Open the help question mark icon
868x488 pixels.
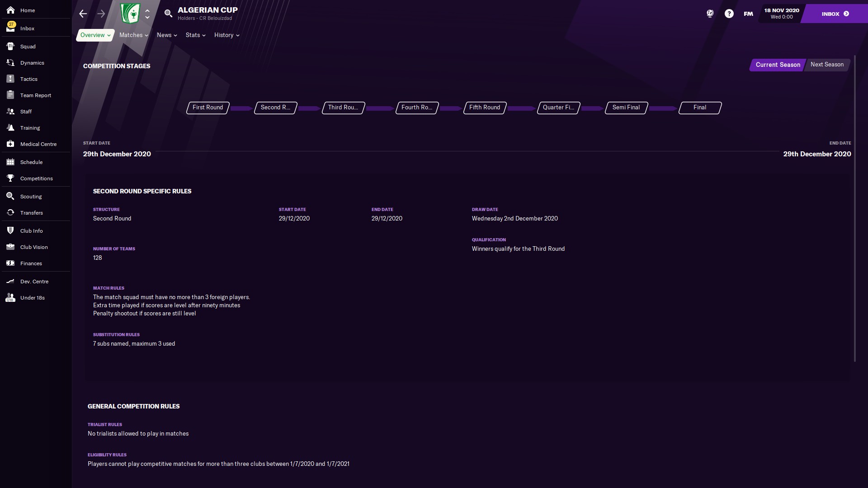point(729,14)
